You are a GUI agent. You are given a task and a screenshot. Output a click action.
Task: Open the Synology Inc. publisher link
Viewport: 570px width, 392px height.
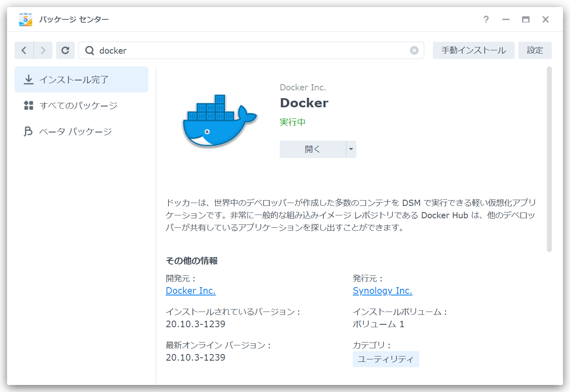pos(382,290)
